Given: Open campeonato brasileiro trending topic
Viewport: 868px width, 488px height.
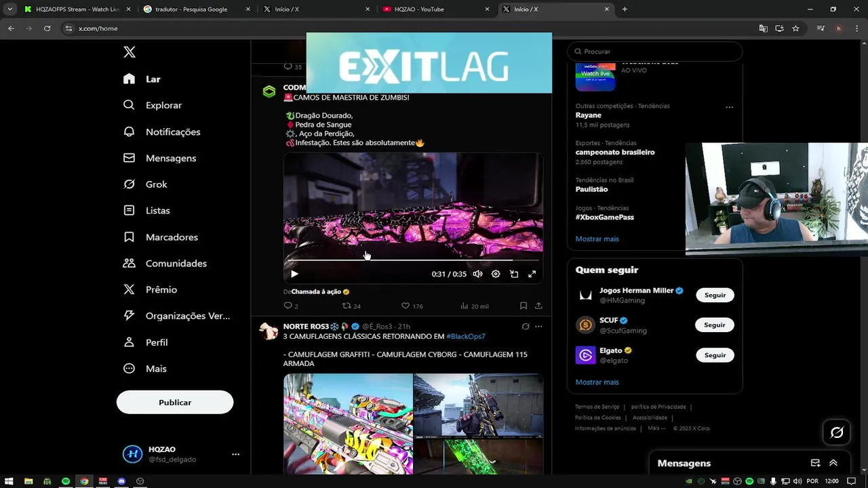Looking at the screenshot, I should pyautogui.click(x=615, y=152).
